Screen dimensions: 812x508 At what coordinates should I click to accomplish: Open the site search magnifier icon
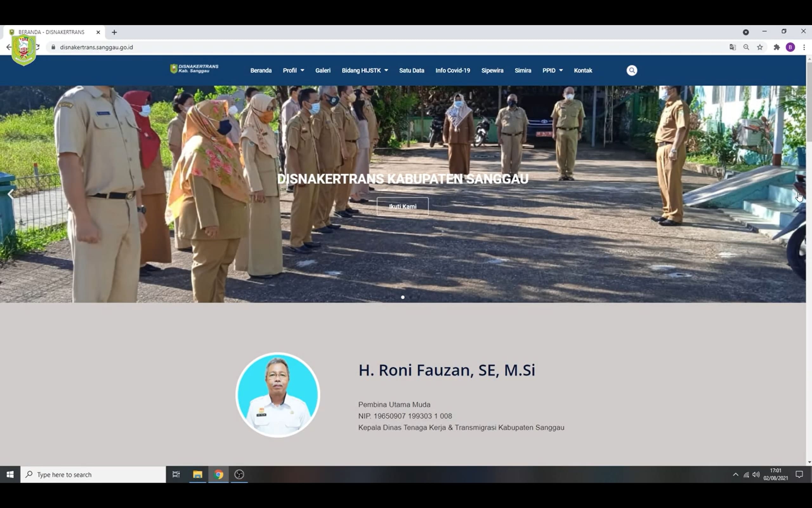pos(632,70)
